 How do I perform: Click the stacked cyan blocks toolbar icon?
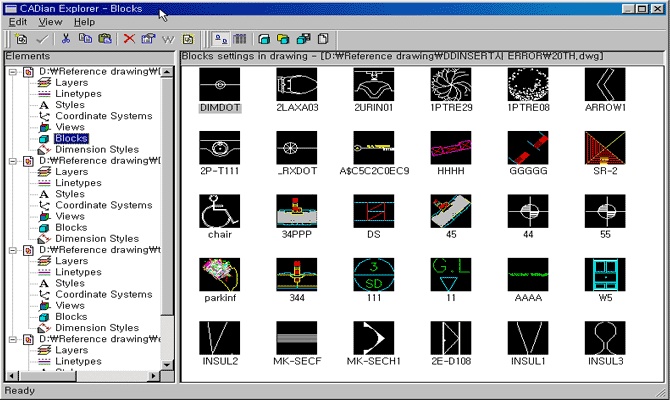pyautogui.click(x=303, y=39)
